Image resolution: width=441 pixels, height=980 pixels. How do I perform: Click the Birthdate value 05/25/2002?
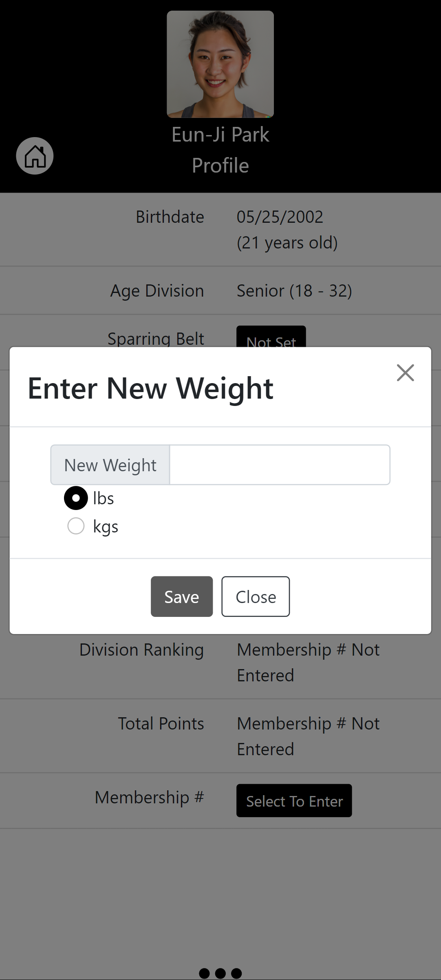pyautogui.click(x=280, y=217)
